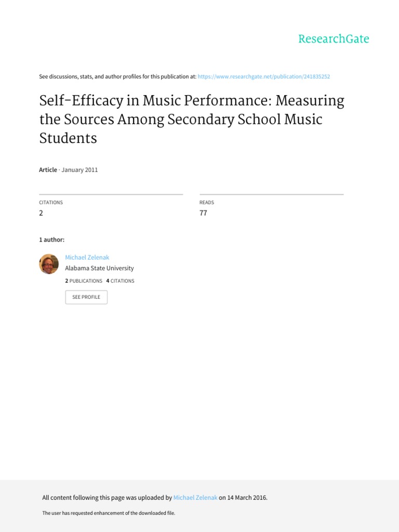
Task: Click the Article type label
Action: pos(48,169)
